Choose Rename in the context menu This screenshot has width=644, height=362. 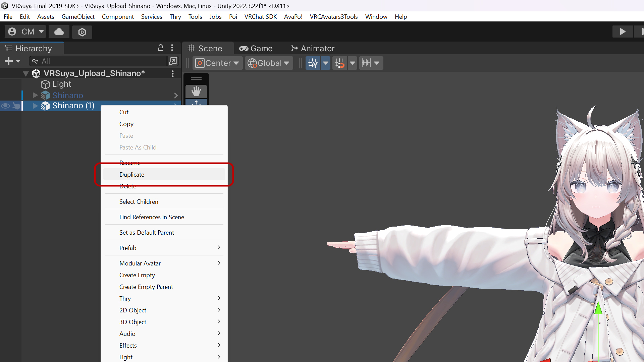point(164,163)
